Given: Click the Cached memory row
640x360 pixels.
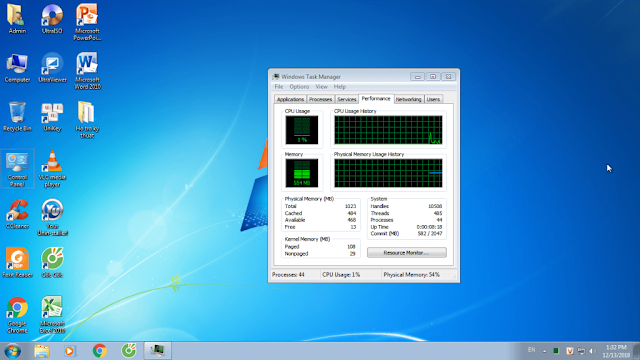Looking at the screenshot, I should coord(320,213).
